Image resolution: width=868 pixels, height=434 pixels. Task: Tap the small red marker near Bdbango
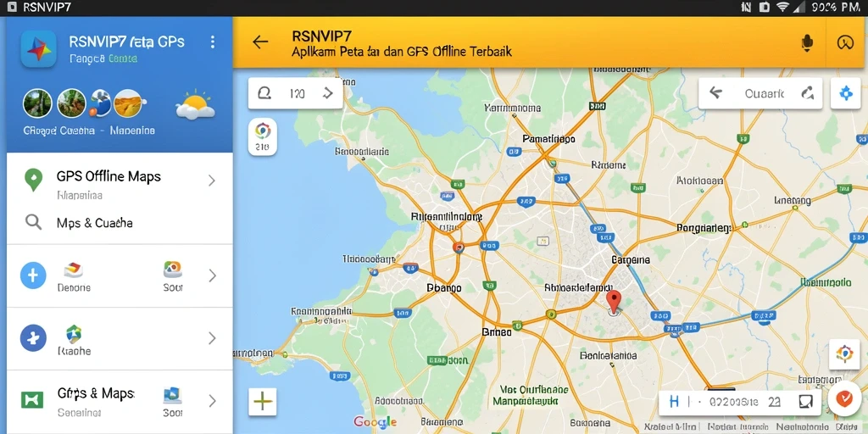pos(457,248)
